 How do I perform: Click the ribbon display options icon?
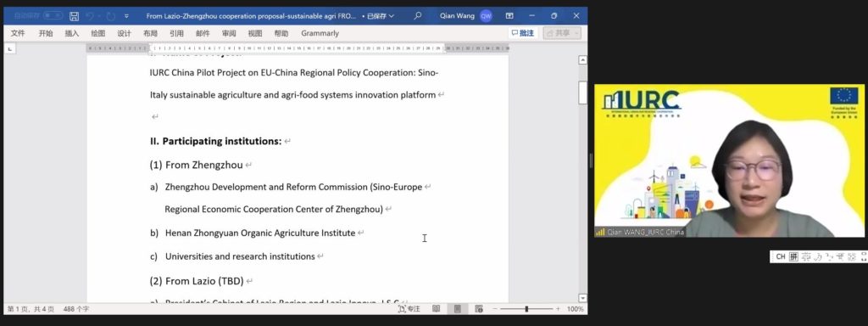click(509, 16)
